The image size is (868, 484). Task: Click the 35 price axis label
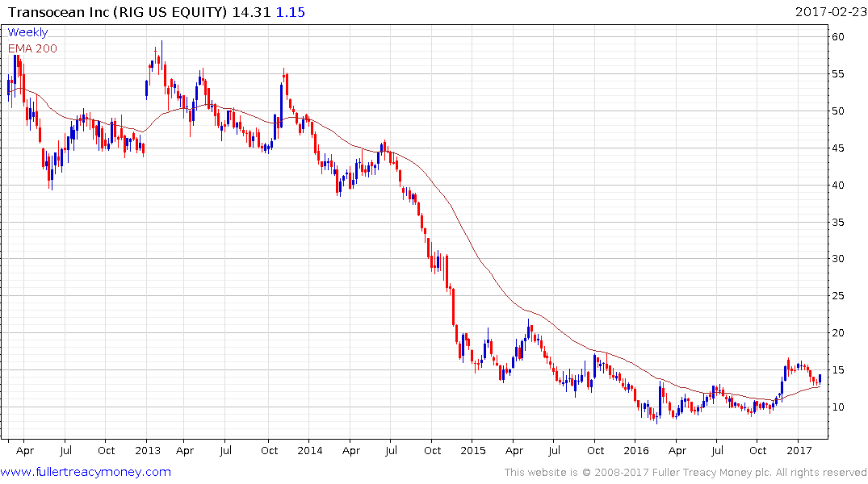point(837,223)
